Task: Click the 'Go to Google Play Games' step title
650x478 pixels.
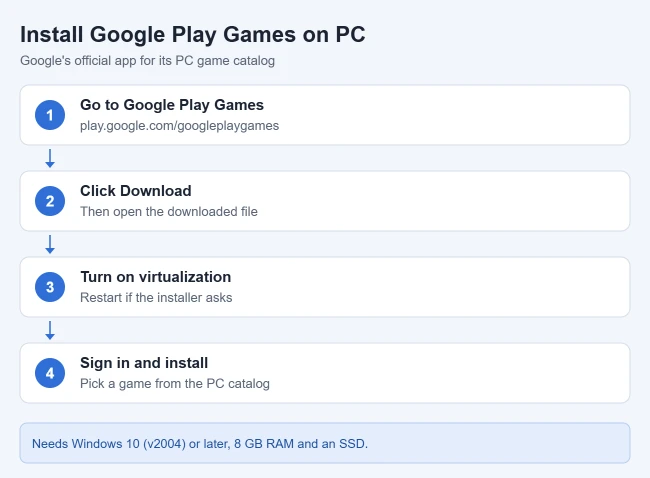Action: [172, 105]
